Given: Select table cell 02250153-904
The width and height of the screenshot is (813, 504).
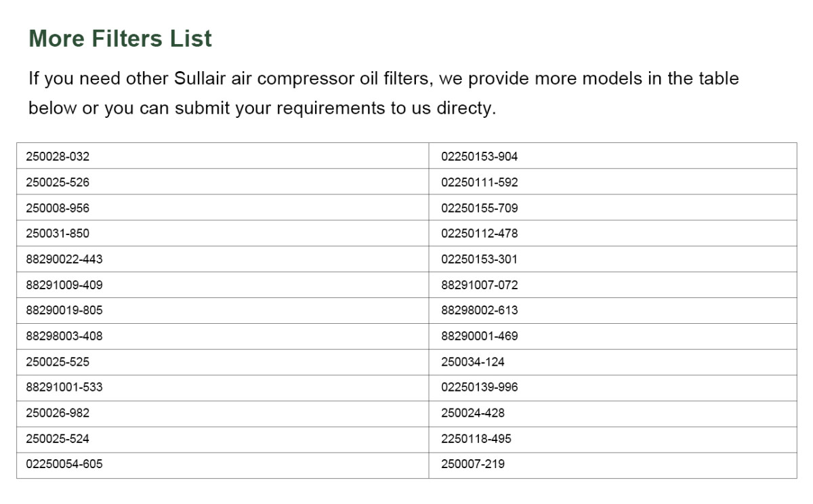Looking at the screenshot, I should coord(612,156).
